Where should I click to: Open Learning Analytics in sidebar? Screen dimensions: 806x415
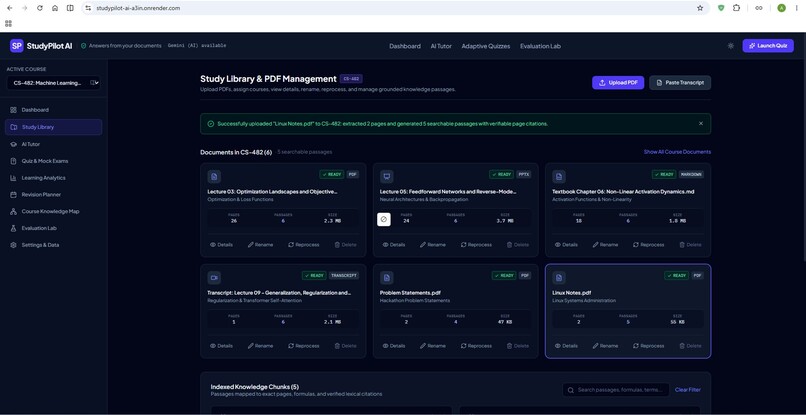point(53,178)
